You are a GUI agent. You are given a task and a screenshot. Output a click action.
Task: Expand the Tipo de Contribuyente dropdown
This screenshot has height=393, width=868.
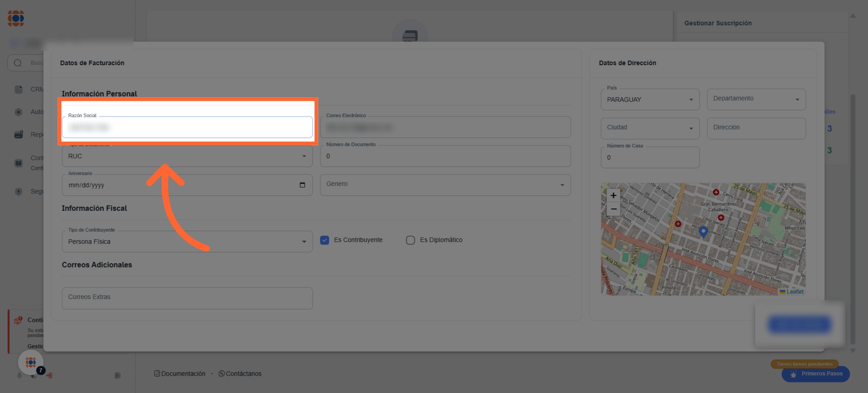click(187, 242)
